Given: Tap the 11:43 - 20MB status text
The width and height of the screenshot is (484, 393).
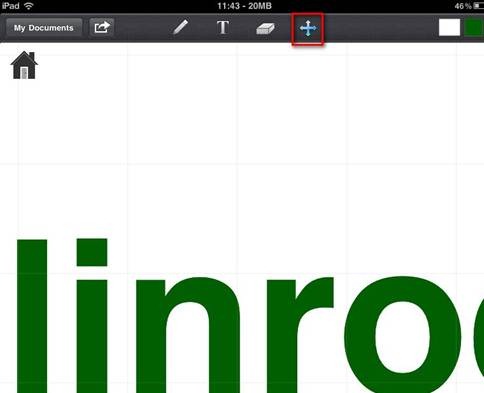Looking at the screenshot, I should pos(244,6).
